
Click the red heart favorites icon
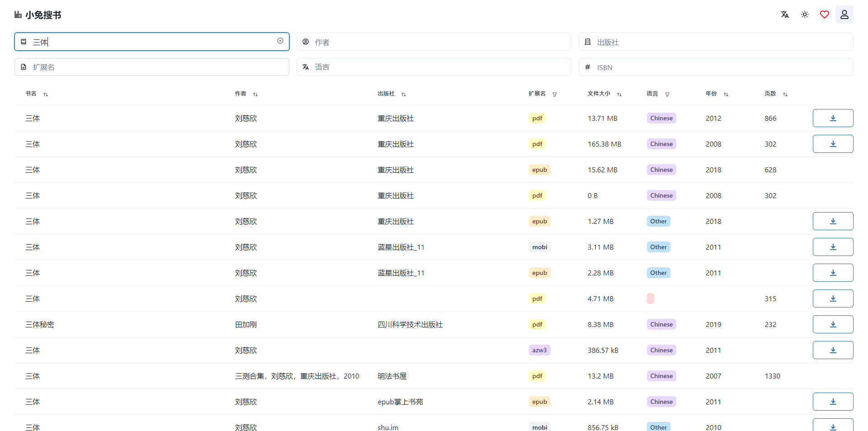point(825,14)
